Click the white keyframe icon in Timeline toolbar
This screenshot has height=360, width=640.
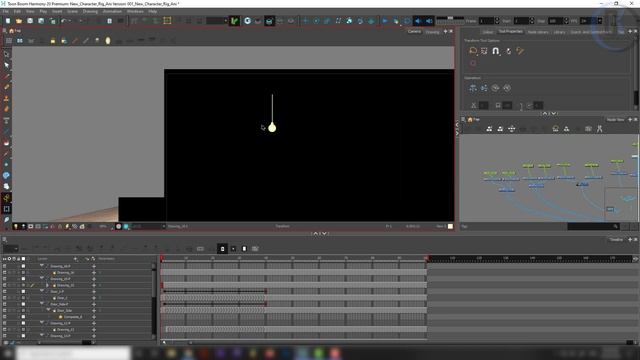pos(244,249)
